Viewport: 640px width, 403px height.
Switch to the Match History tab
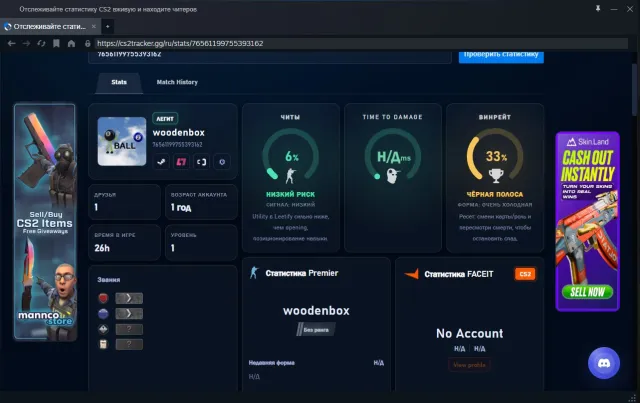coord(177,82)
